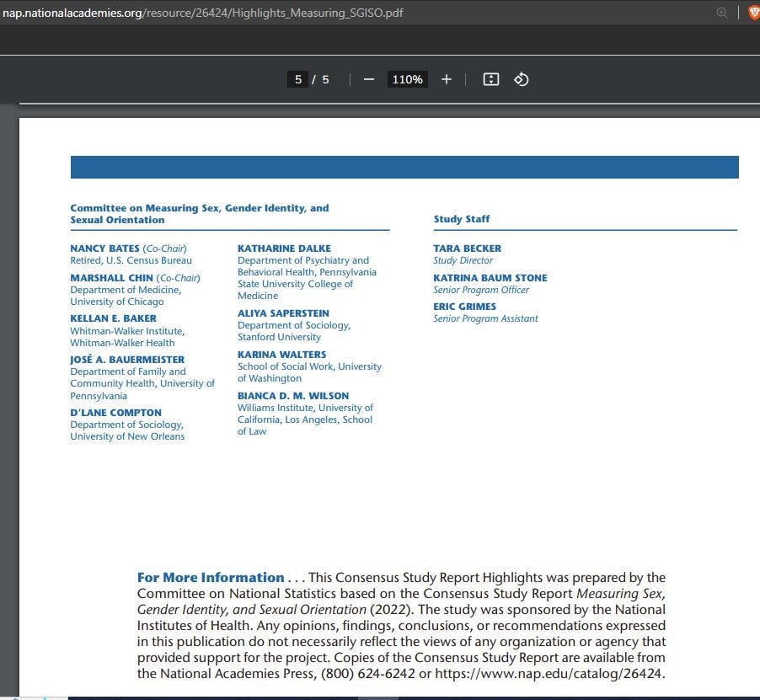Click the rotate document icon
Screen dimensions: 760x700
521,79
